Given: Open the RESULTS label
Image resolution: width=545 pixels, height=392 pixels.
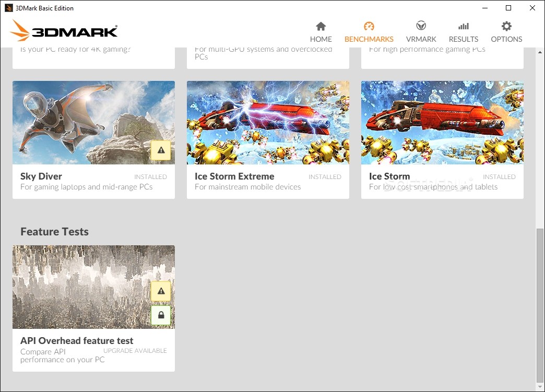Looking at the screenshot, I should tap(464, 39).
